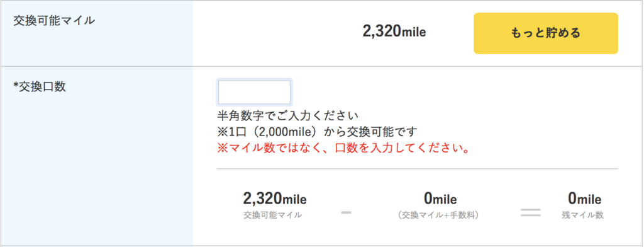Click the ※1口(2,000mile)から交換可能です note

click(317, 132)
